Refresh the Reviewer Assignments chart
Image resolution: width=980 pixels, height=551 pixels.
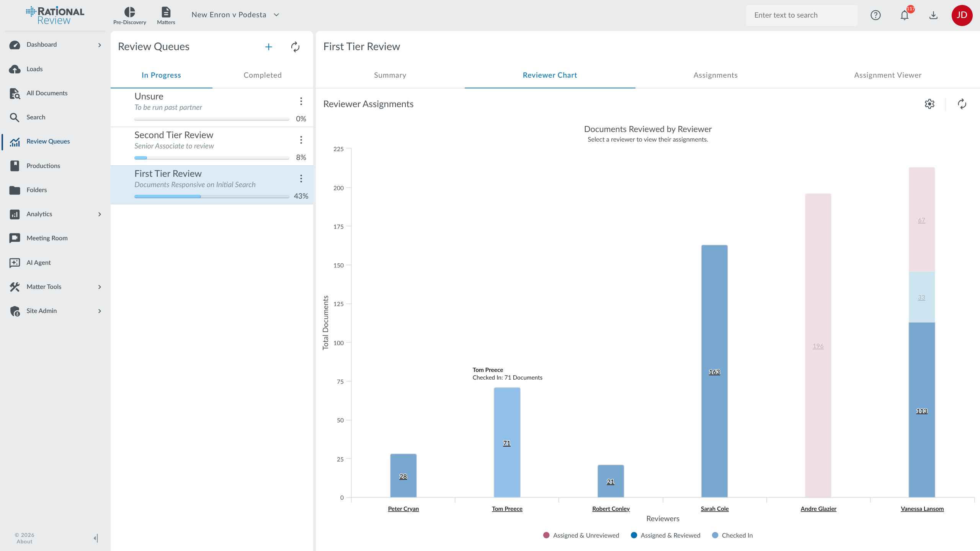962,104
